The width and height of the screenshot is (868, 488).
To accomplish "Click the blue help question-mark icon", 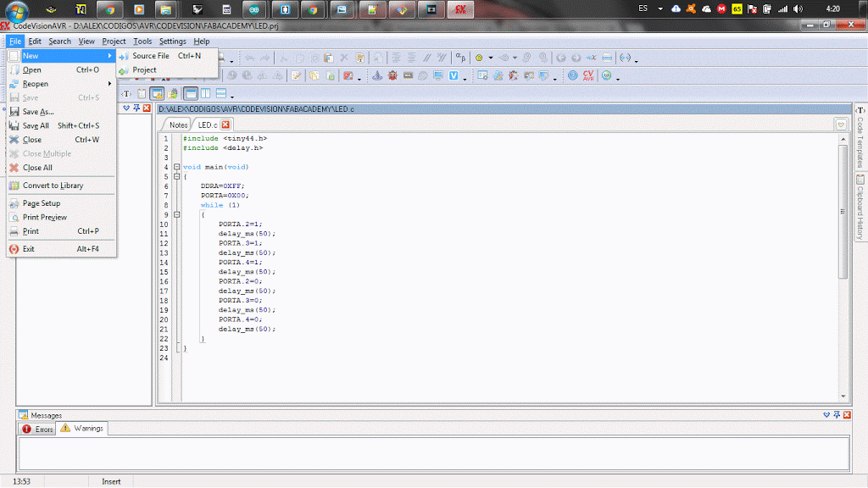I will 573,75.
